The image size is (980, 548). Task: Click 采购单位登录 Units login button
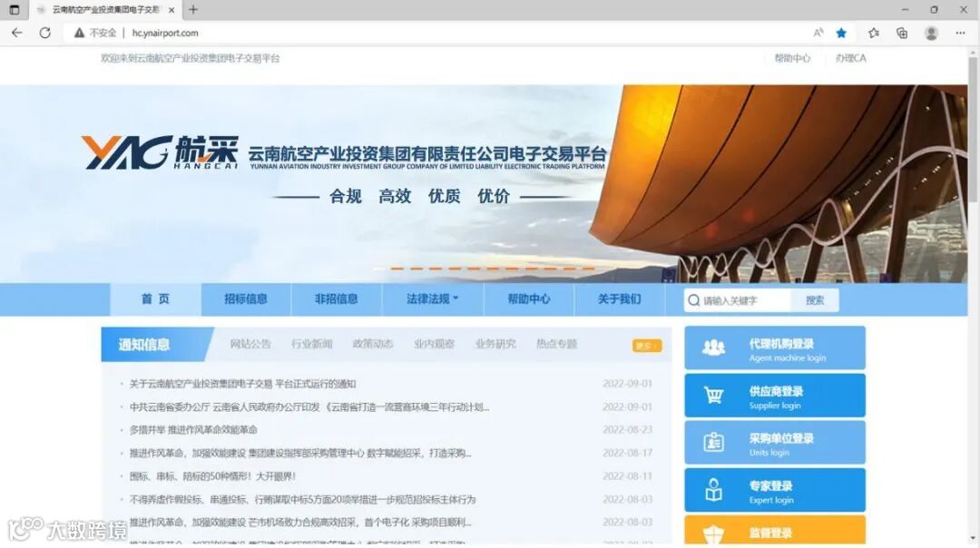tap(775, 443)
